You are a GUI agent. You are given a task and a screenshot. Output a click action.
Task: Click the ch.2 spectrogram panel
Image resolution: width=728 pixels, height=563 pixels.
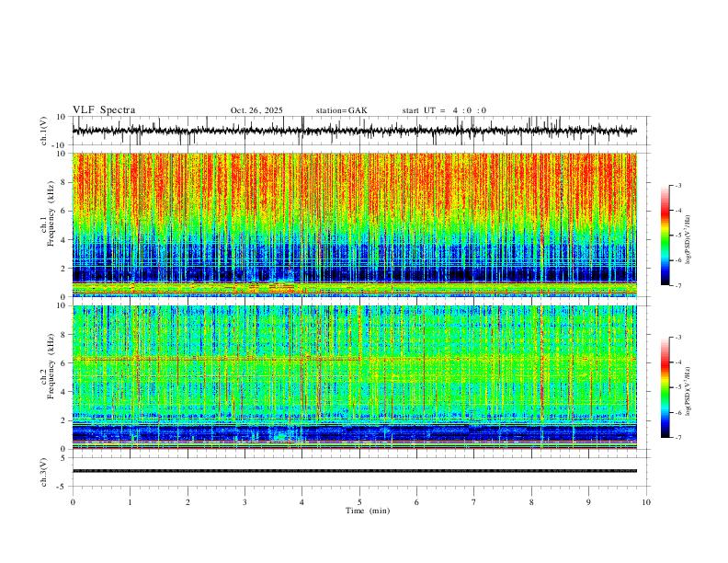point(355,377)
